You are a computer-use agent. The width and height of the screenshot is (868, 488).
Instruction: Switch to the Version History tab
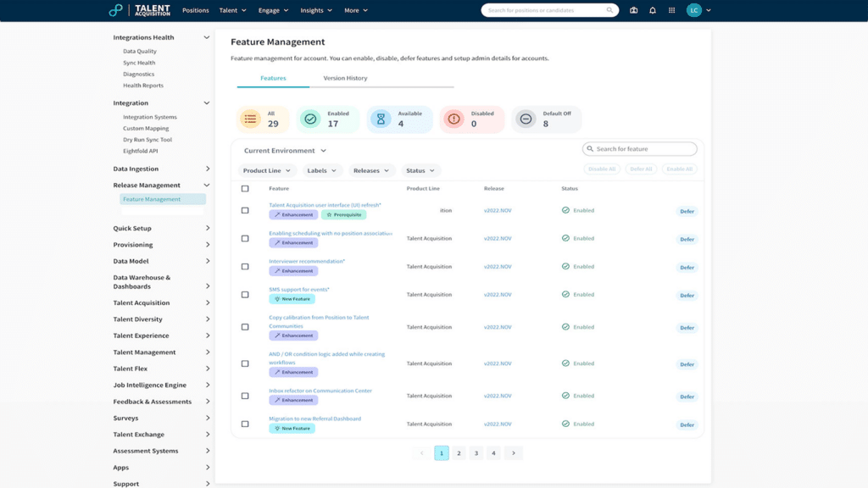coord(345,78)
